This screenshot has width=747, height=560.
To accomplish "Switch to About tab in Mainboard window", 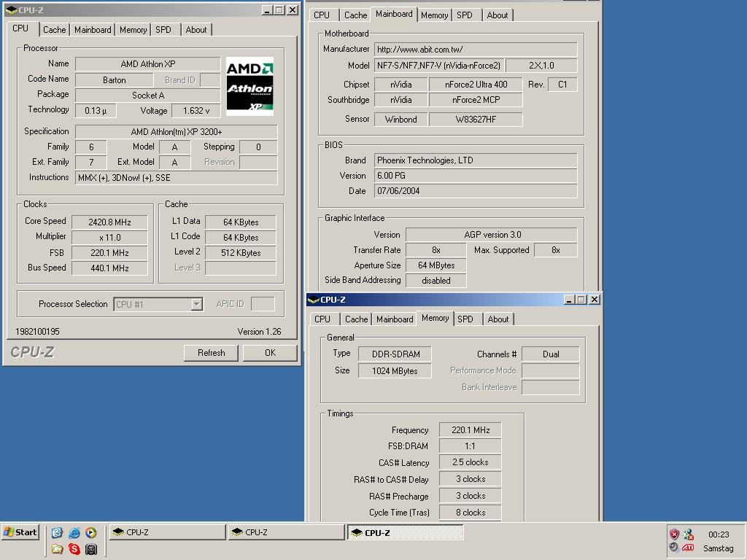I will coord(498,15).
